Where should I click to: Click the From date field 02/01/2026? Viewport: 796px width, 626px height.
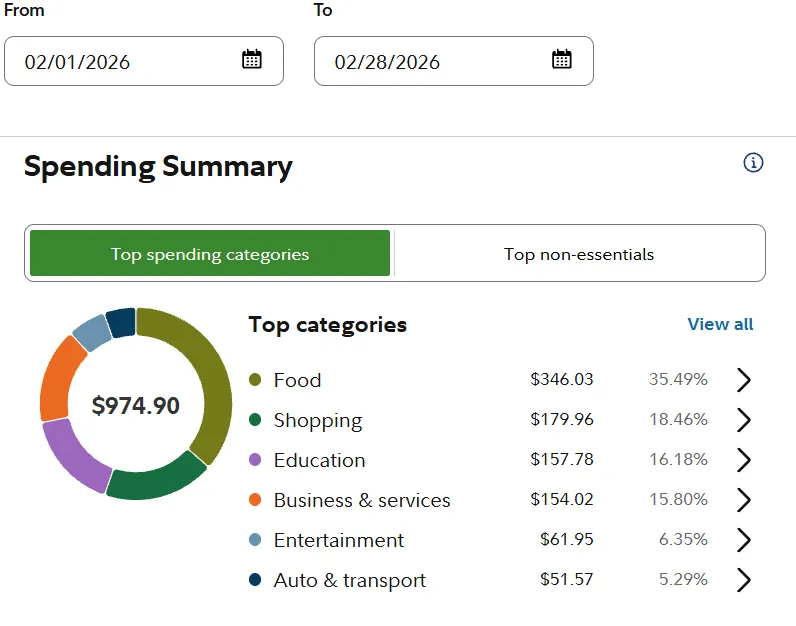coord(120,62)
